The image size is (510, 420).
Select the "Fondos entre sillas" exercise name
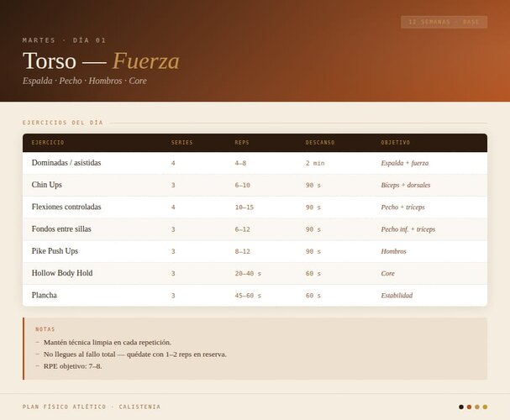point(61,229)
